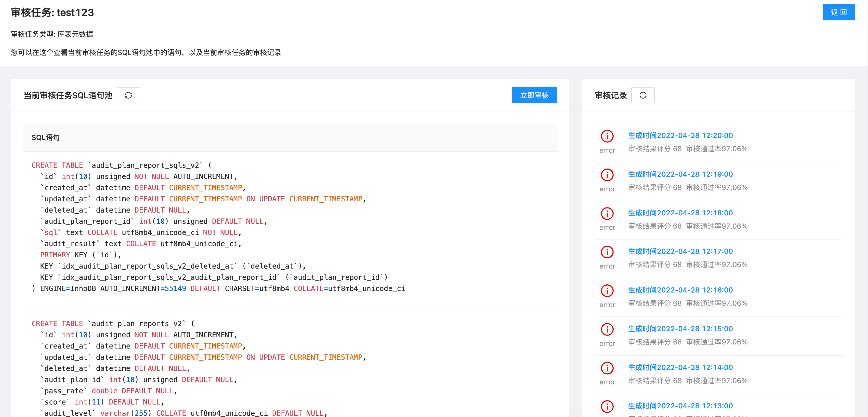Click the error icon for the 12:16:00 record

(607, 290)
